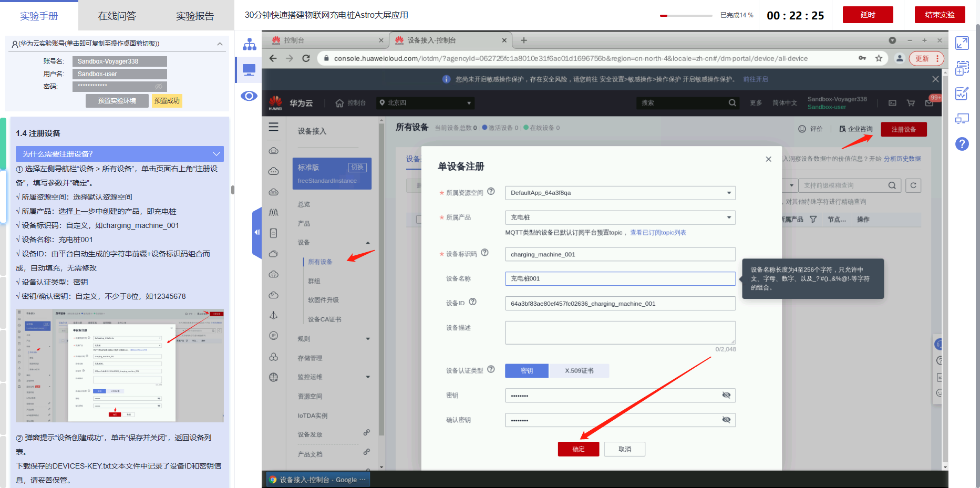The width and height of the screenshot is (980, 488).
Task: Click the 前往开启 link in the notice bar
Action: tap(756, 79)
